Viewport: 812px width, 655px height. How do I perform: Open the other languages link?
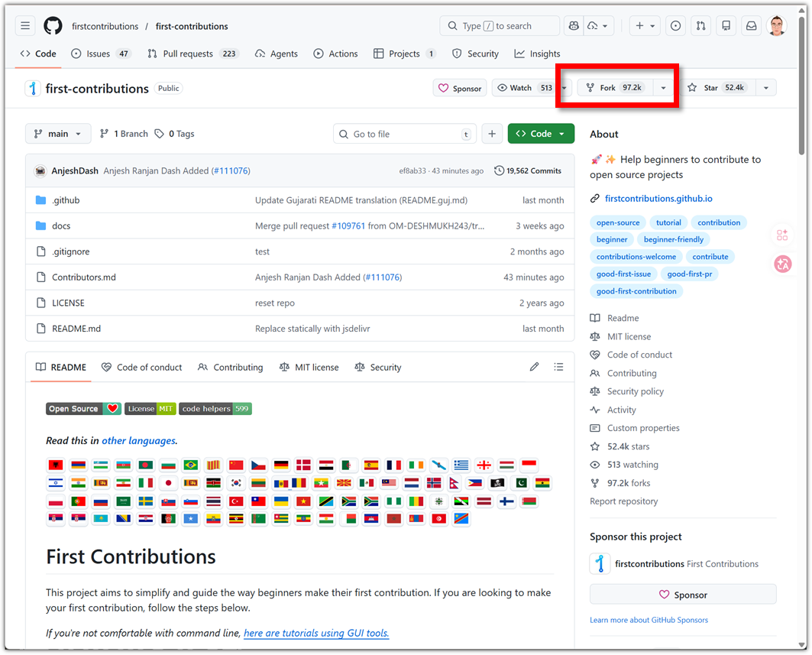(139, 441)
